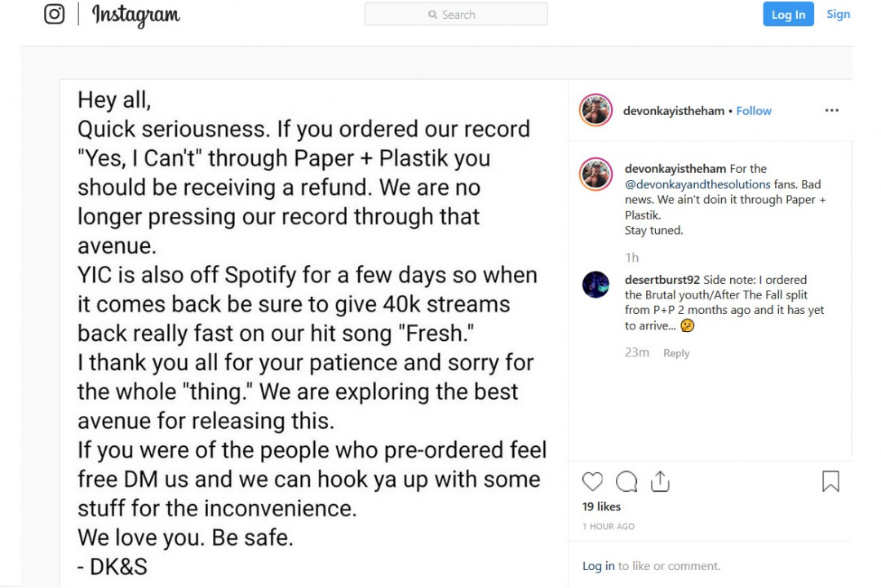
Task: Open devonkayistheham profile picture in post header
Action: (x=595, y=110)
